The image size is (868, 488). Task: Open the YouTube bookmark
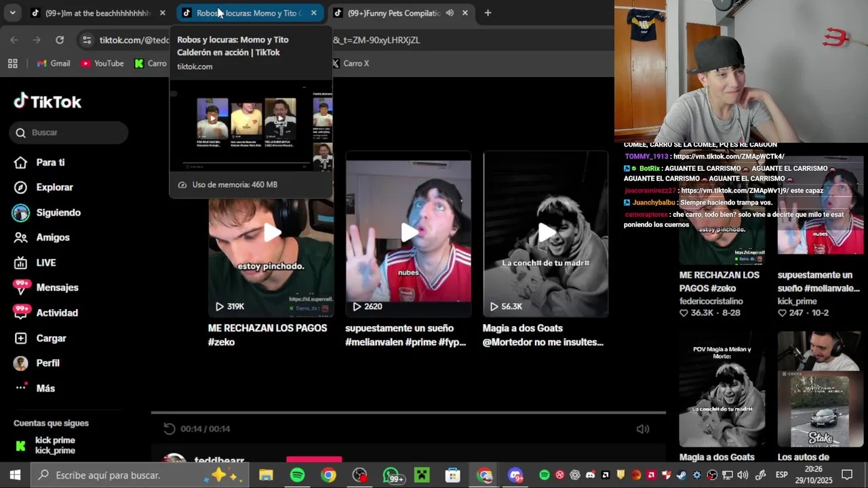(x=102, y=63)
